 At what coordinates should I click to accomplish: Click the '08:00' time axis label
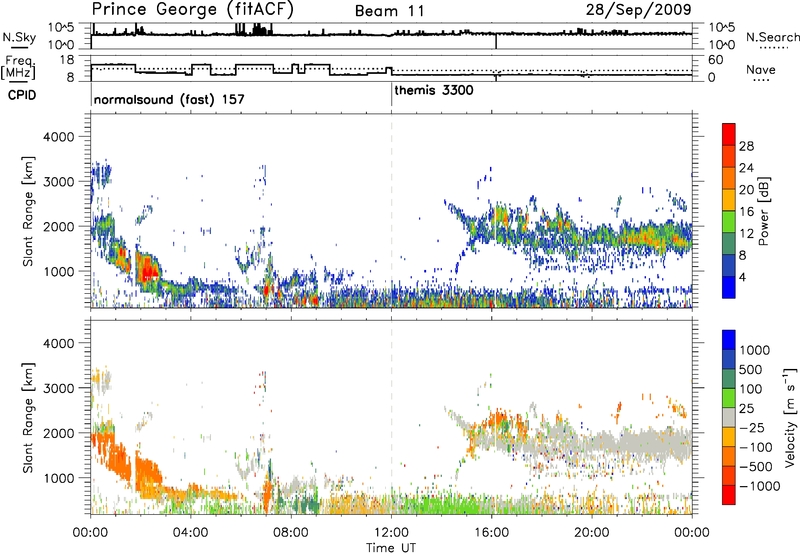click(291, 533)
